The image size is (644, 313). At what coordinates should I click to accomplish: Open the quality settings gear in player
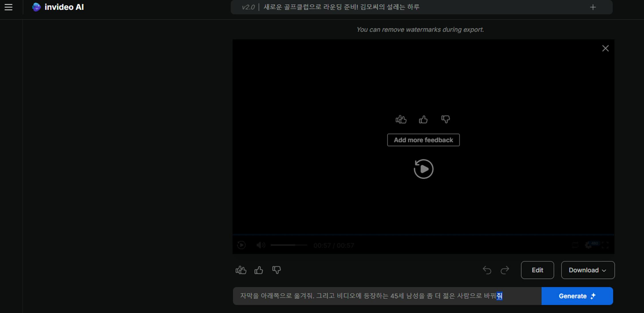[x=588, y=245]
